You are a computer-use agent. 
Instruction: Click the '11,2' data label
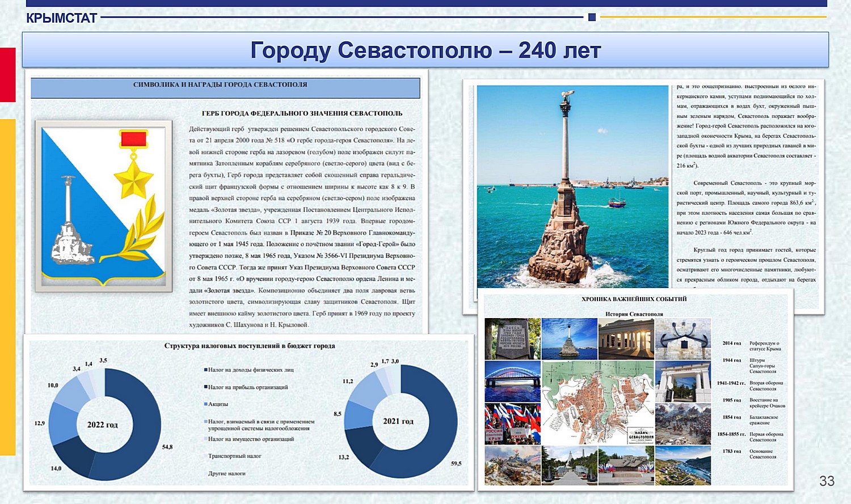[x=348, y=381]
